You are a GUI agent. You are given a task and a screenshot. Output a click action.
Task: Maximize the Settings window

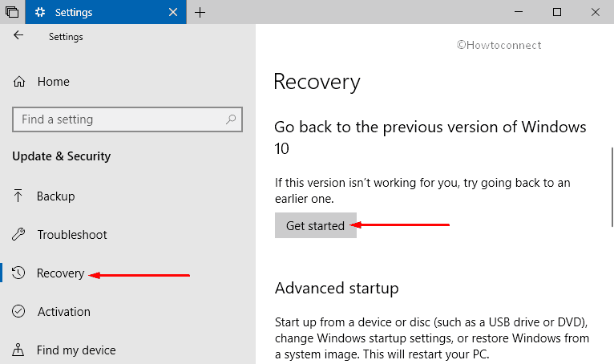tap(557, 12)
